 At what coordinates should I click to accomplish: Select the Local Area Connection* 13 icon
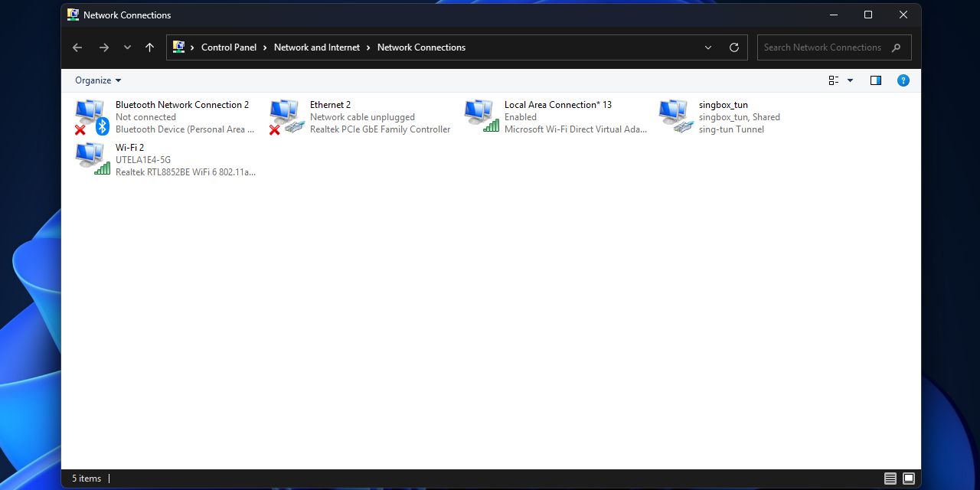click(481, 116)
